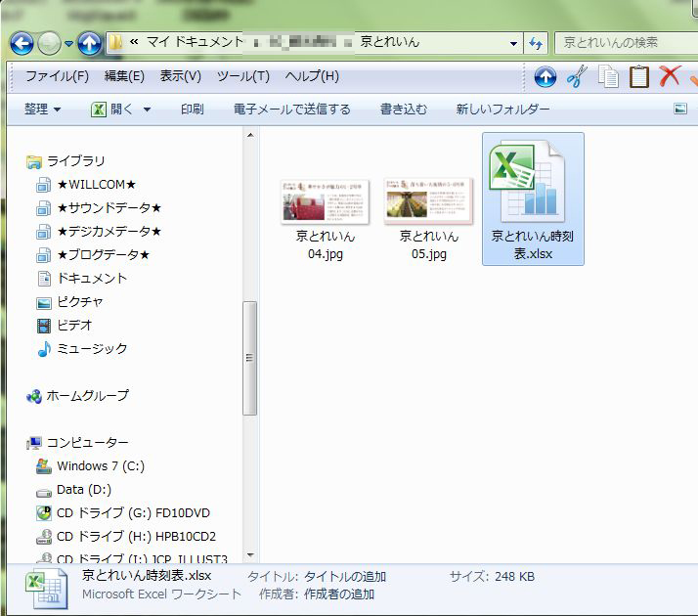
Task: Open the ツール(T) menu
Action: coord(242,76)
